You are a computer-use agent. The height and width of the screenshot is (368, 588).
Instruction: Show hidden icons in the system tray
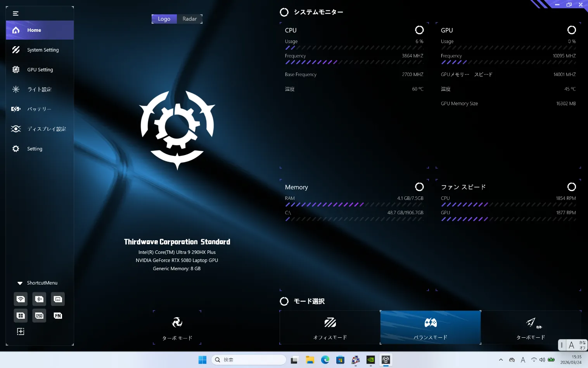(x=501, y=360)
